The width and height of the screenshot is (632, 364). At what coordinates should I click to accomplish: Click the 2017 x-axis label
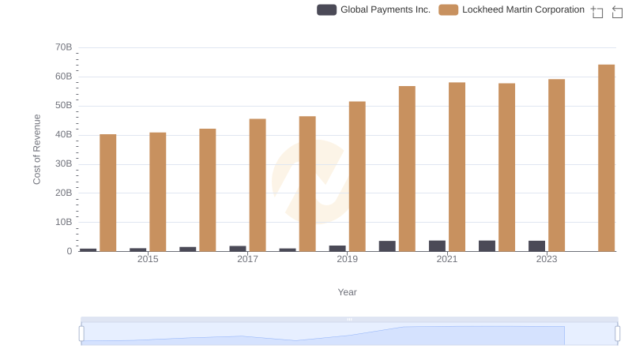pos(247,259)
